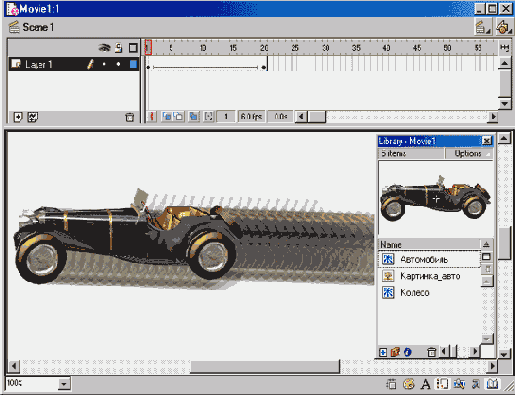Image resolution: width=515 pixels, height=395 pixels.
Task: Delete layer using timeline trash icon
Action: [x=129, y=117]
